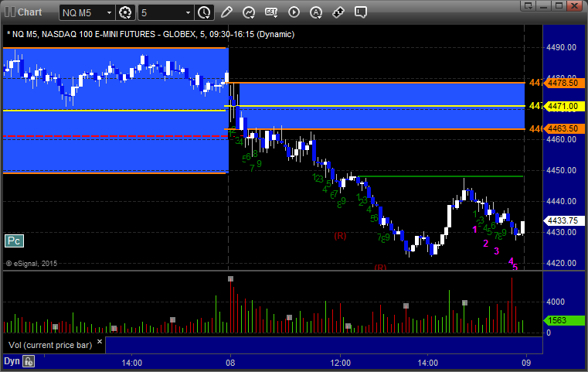Select the Vol (current price bar) tab
The height and width of the screenshot is (372, 588).
tap(49, 344)
